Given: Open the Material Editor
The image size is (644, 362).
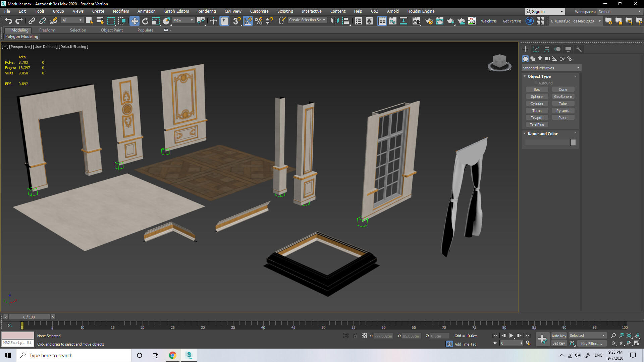Looking at the screenshot, I should click(416, 21).
